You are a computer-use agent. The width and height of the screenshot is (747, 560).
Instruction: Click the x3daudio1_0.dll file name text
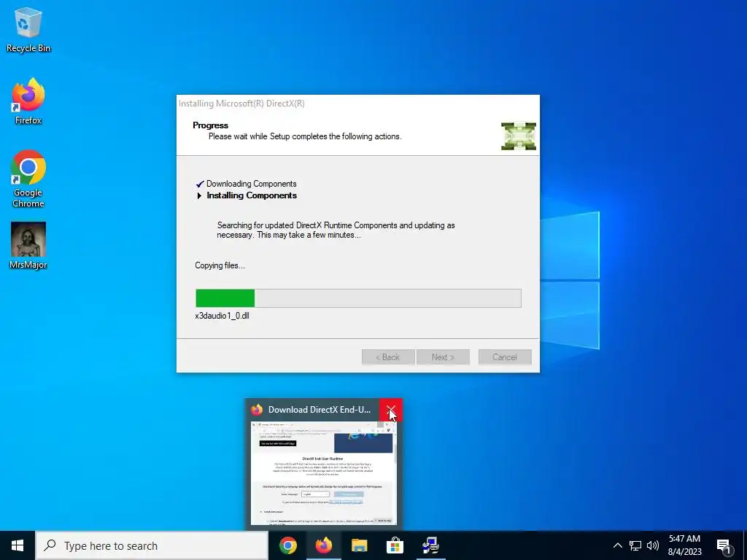(x=222, y=316)
